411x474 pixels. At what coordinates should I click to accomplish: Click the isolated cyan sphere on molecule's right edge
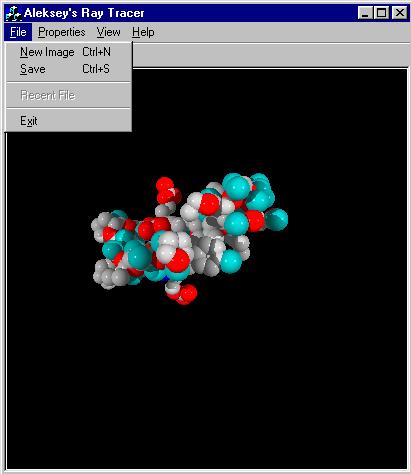point(277,219)
